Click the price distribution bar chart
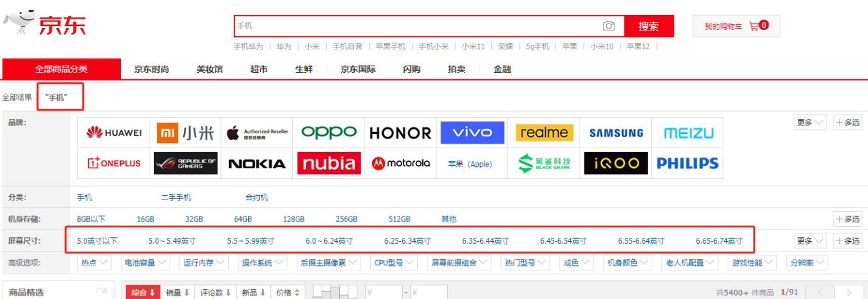868x299 pixels. coord(335,292)
